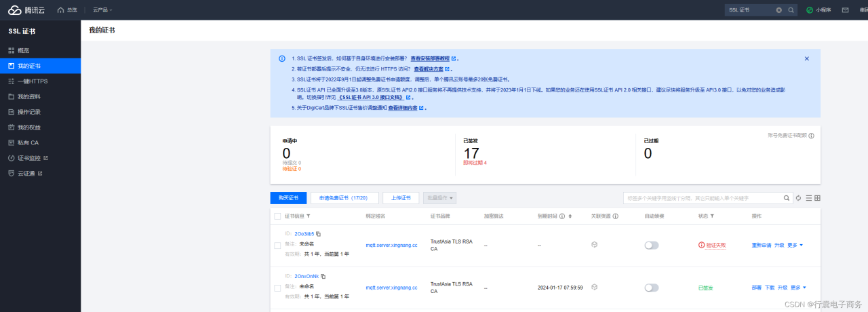Toggle auto-renew for the 验证失败 certificate

(651, 246)
